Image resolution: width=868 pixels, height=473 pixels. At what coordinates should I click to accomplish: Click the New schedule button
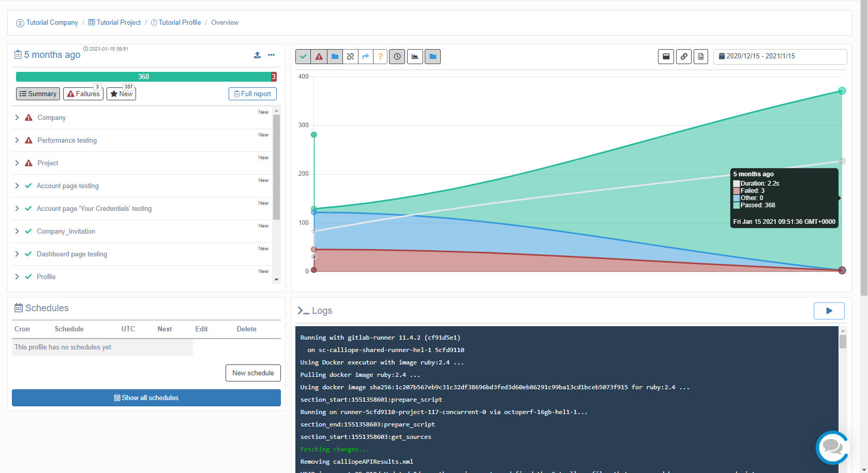click(253, 373)
